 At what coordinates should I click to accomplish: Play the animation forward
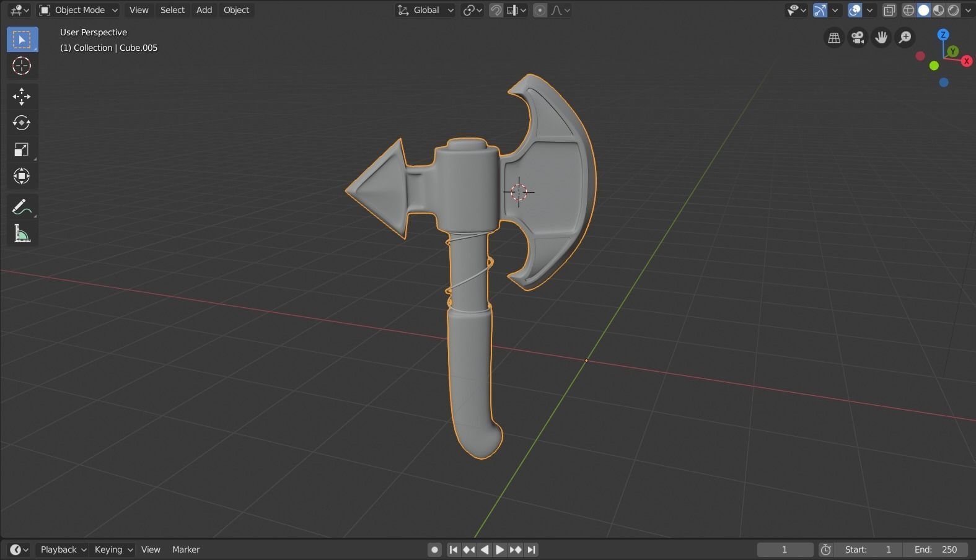tap(500, 549)
